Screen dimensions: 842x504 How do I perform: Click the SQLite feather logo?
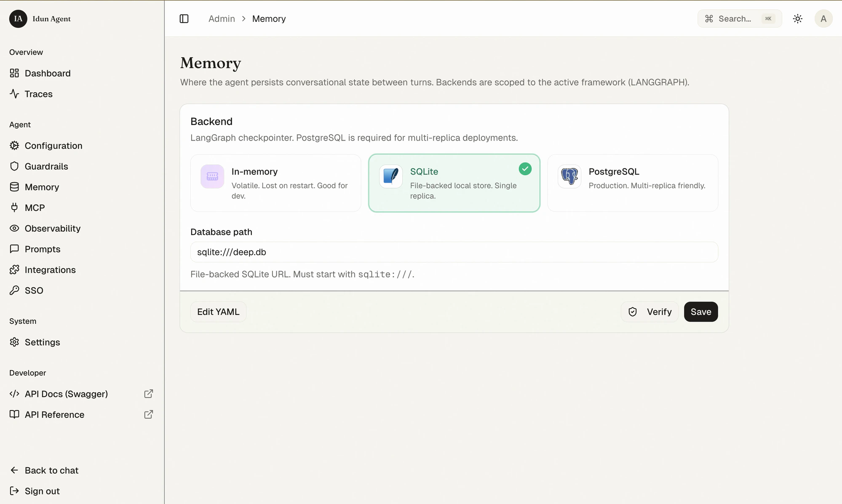pyautogui.click(x=391, y=176)
